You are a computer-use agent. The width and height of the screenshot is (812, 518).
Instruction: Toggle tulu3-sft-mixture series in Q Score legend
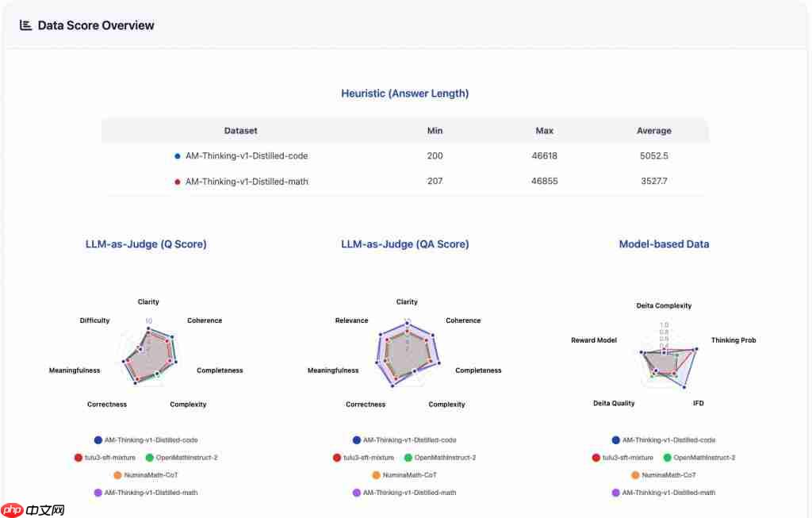click(110, 458)
